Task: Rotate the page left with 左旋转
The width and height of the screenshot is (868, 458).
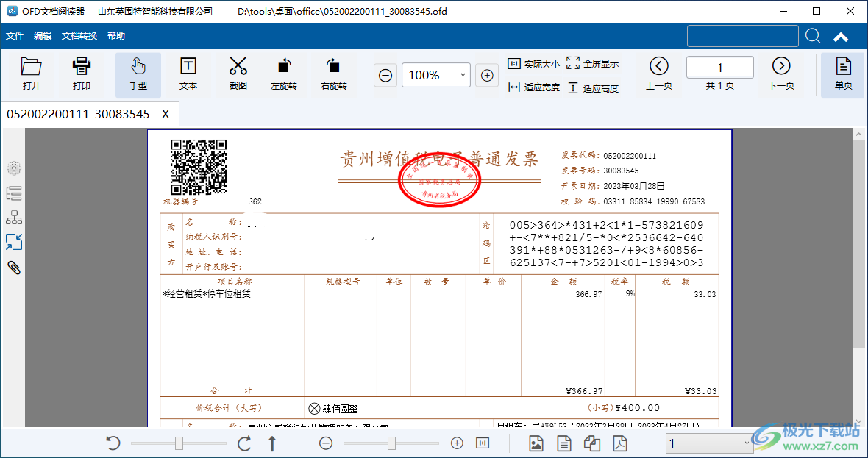Action: pos(284,74)
